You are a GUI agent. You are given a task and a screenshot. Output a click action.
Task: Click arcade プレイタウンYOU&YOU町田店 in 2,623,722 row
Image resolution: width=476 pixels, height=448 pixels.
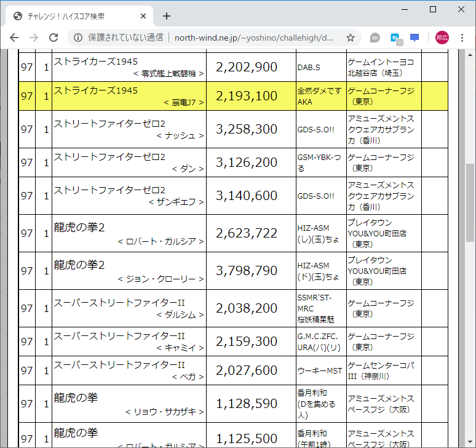click(x=377, y=234)
